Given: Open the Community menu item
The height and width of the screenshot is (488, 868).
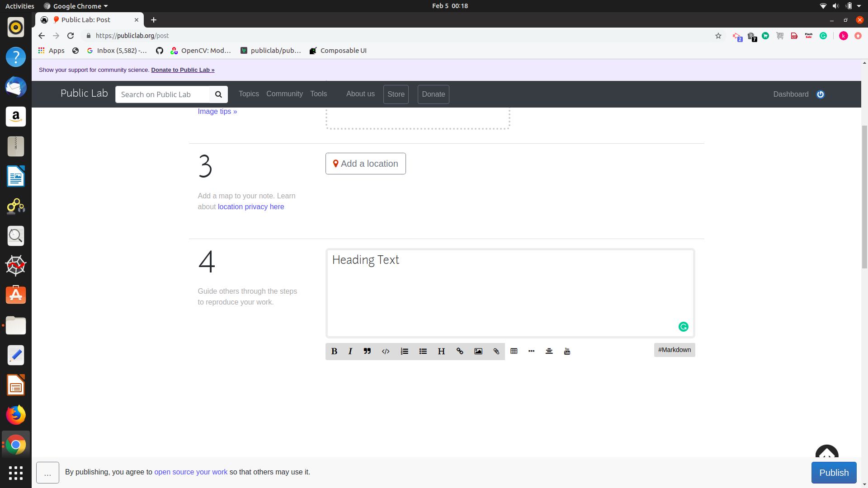Looking at the screenshot, I should point(284,94).
